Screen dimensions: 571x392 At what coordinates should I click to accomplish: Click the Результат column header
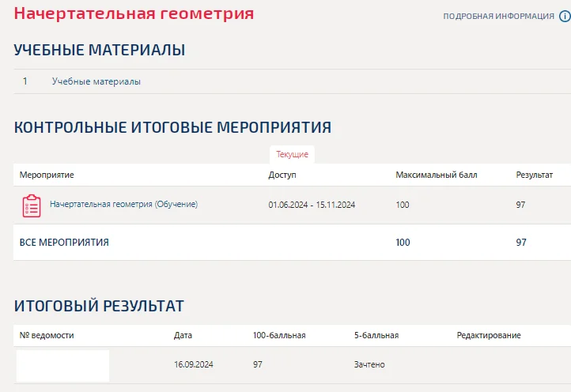tap(534, 175)
